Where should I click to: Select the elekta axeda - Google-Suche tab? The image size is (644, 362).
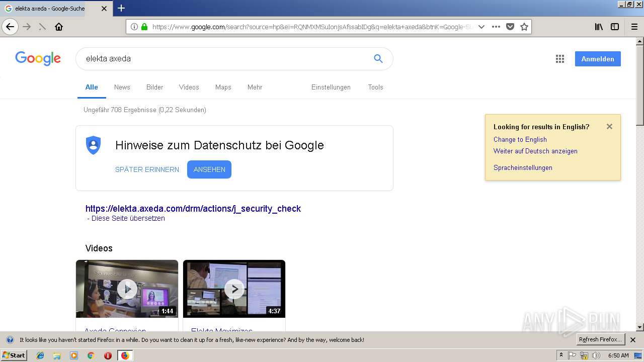click(x=50, y=9)
